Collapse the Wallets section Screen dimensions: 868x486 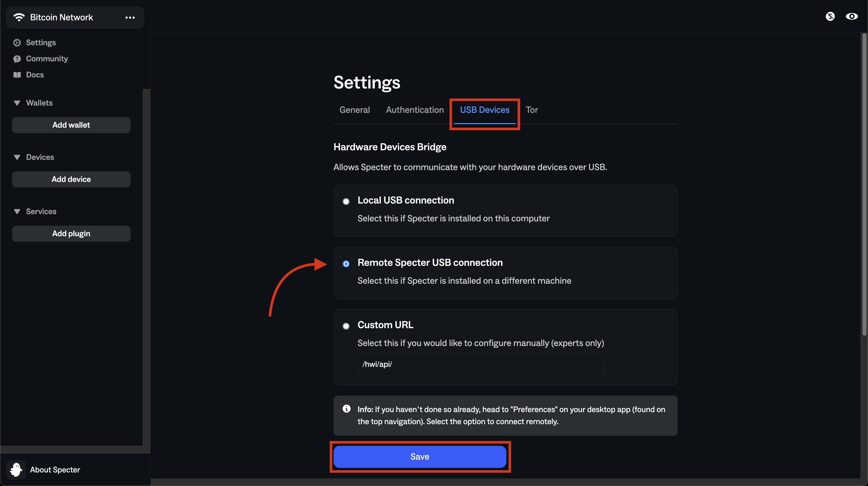[17, 103]
